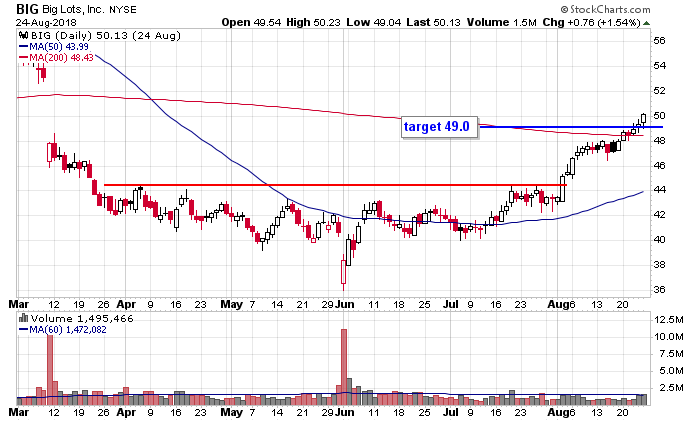This screenshot has height=421, width=700.
Task: Click the 50 price axis label
Action: pos(659,116)
